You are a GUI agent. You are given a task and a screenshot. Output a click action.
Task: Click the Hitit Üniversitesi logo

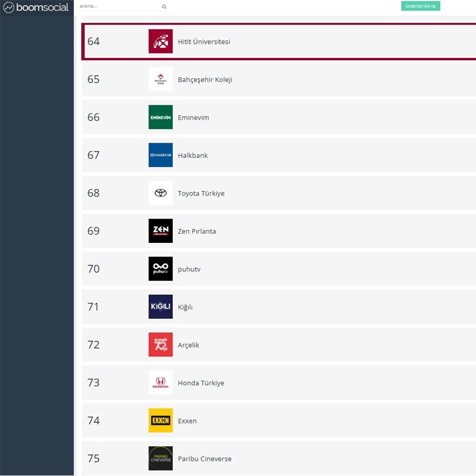click(x=160, y=41)
